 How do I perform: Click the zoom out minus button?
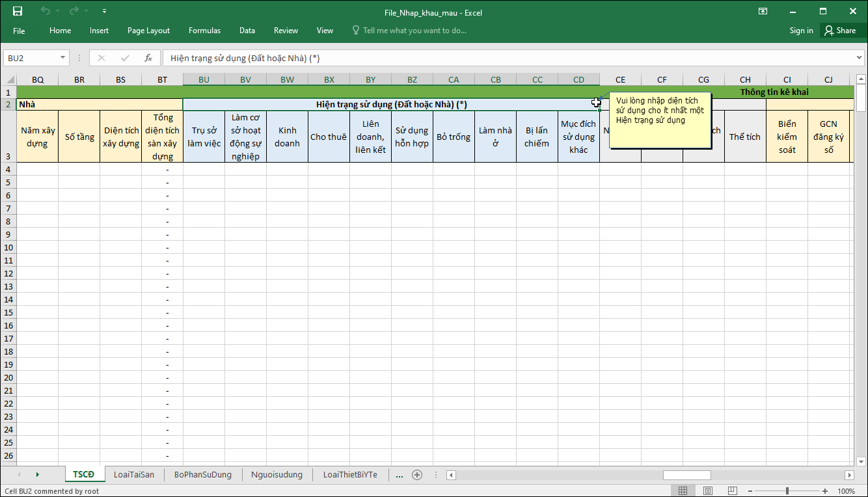click(x=750, y=491)
